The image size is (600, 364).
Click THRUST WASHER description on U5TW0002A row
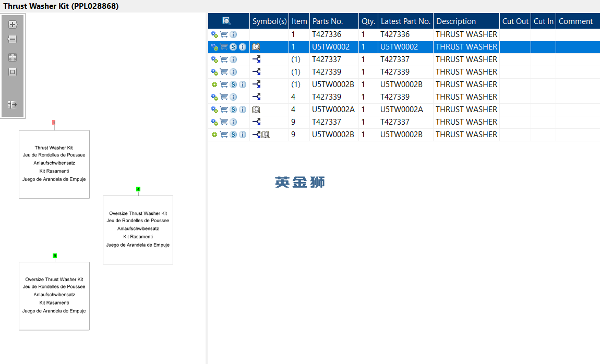pos(466,110)
